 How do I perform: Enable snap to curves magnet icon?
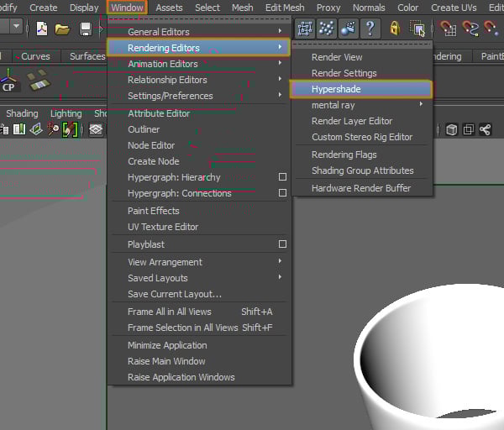tap(470, 29)
